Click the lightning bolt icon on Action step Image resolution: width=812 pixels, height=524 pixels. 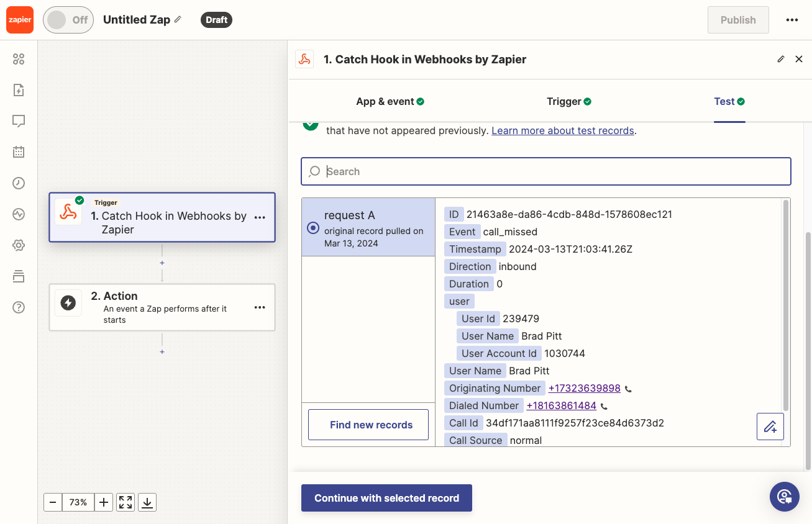(68, 302)
